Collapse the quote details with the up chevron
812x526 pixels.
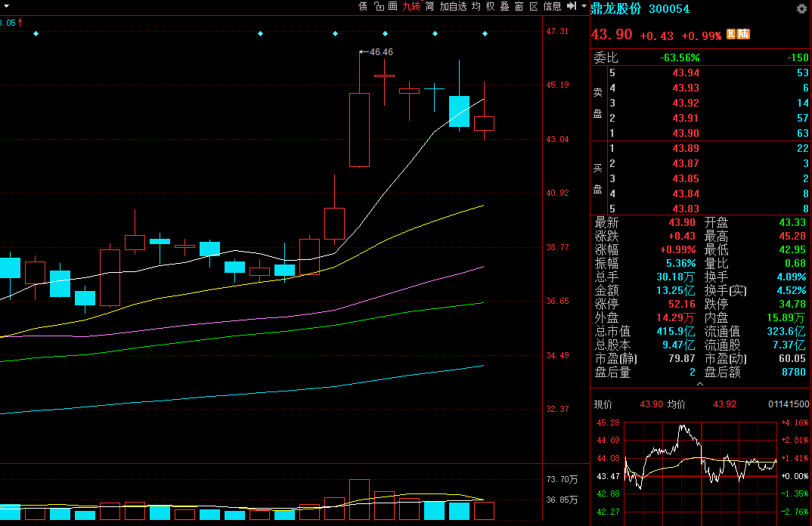pos(699,384)
